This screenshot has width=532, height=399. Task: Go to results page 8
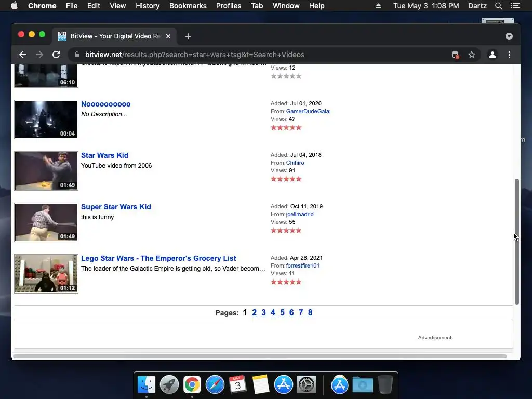(310, 312)
